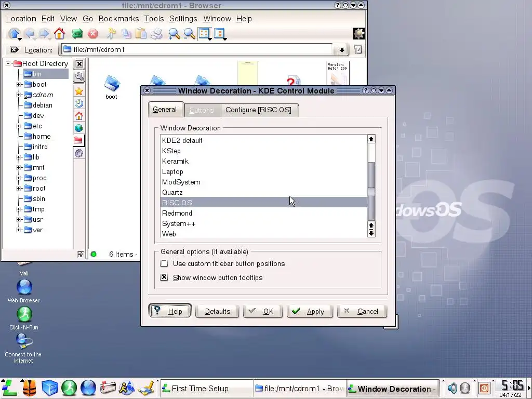Image resolution: width=532 pixels, height=399 pixels.
Task: Click the Back arrow in Browser toolbar
Action: (30, 34)
